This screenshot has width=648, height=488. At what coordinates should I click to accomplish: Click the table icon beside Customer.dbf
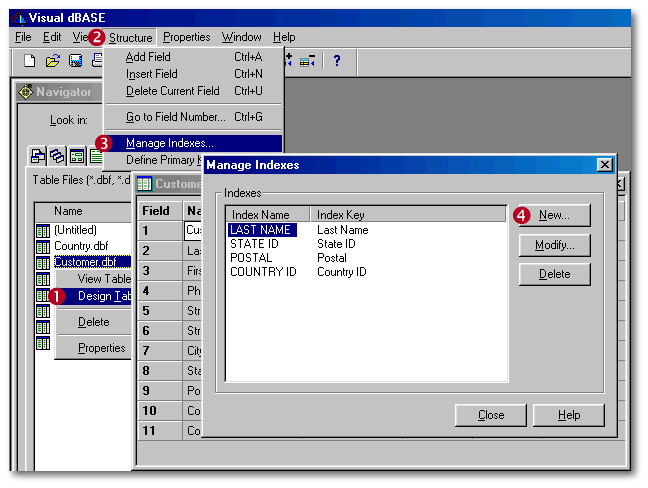(43, 263)
